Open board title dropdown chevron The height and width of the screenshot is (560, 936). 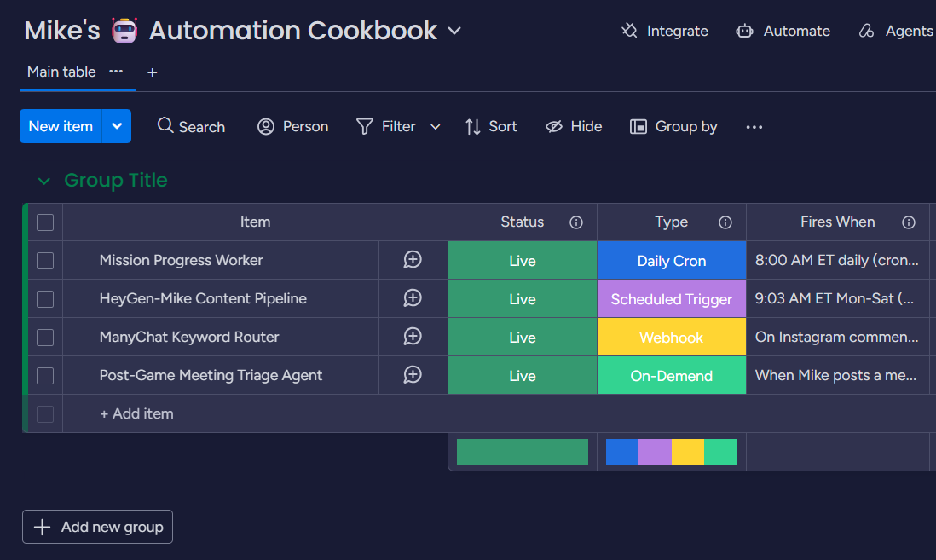[454, 31]
